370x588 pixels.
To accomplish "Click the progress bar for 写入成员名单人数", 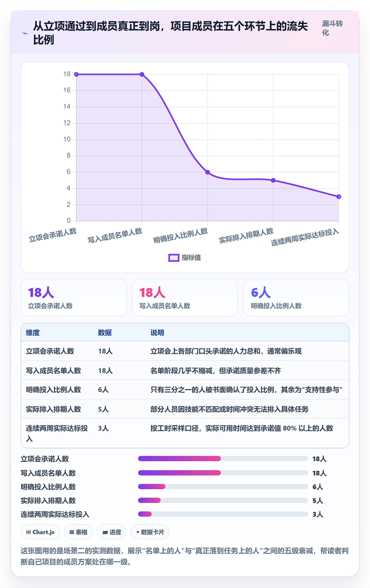I will 223,473.
